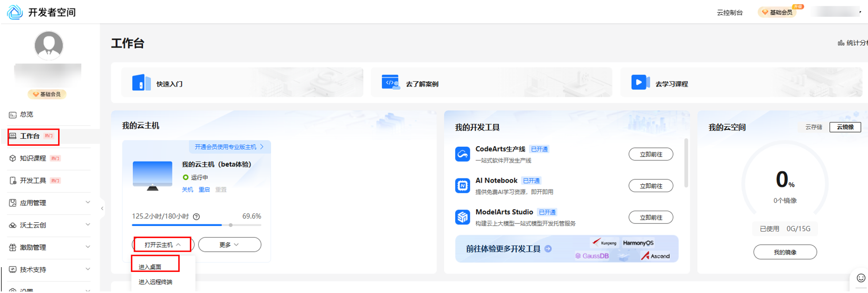
Task: Click the cloud host usage progress bar
Action: tap(197, 225)
